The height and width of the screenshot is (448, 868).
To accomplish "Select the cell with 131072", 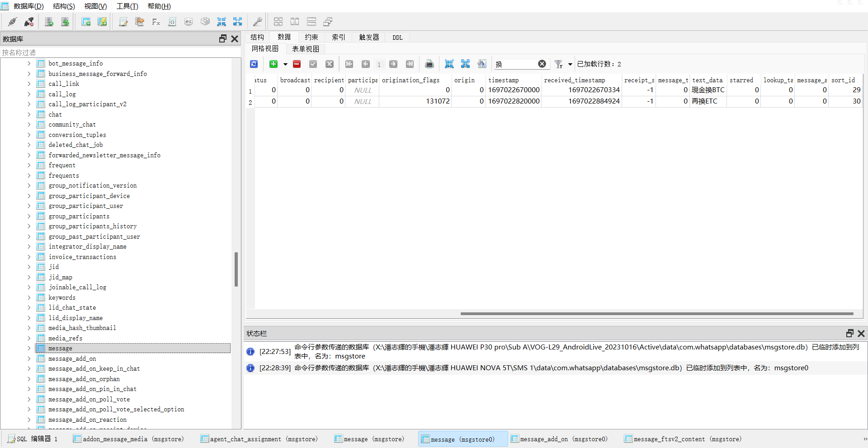I will [415, 101].
